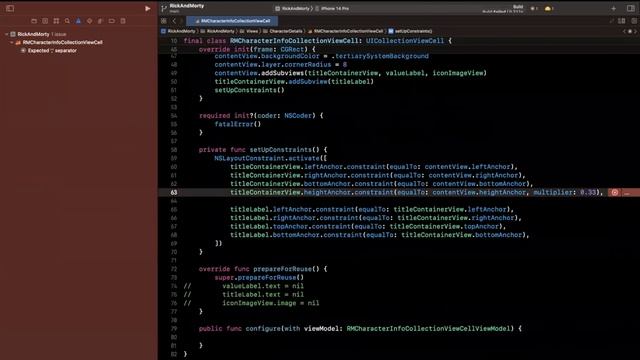
Task: Select the RMCharacterInfoCollectionViewCell editor tab
Action: pyautogui.click(x=232, y=21)
